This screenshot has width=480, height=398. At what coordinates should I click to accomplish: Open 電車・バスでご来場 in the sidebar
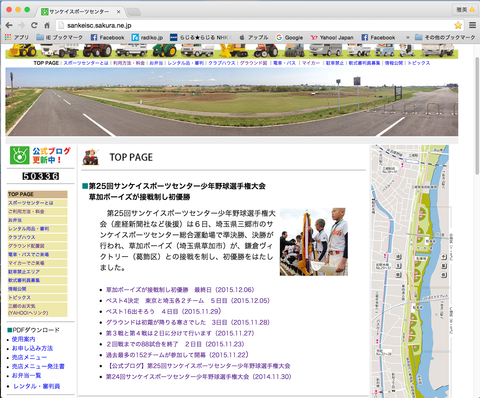[37, 254]
